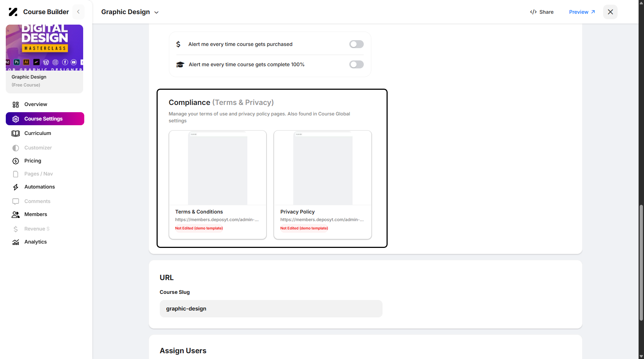Click the Course Slug input field

pos(271,309)
